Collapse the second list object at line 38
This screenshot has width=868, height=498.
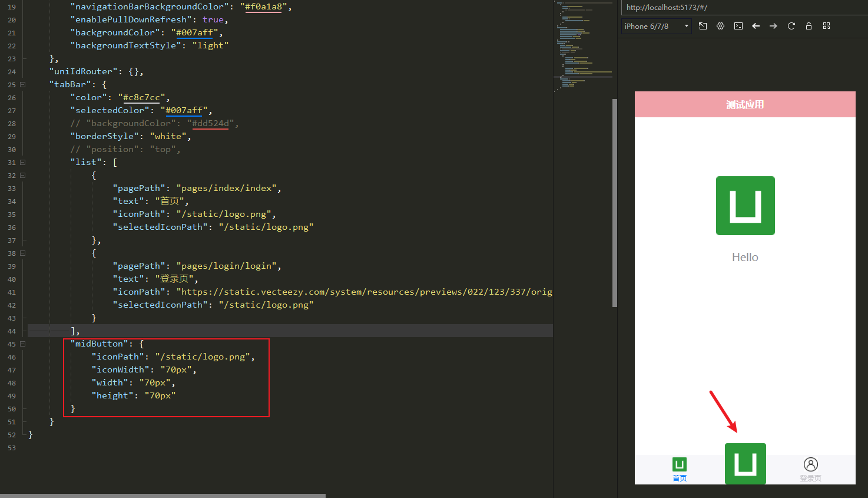[x=23, y=253]
